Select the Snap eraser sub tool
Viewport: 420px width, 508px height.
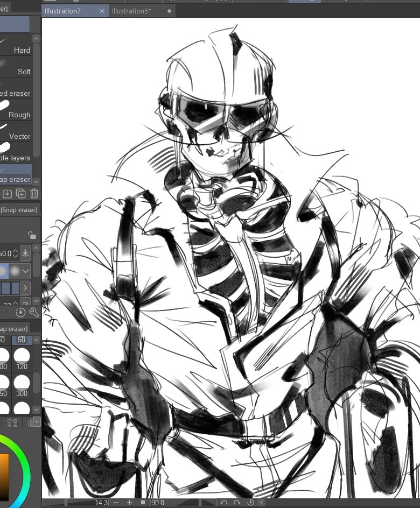(x=16, y=174)
